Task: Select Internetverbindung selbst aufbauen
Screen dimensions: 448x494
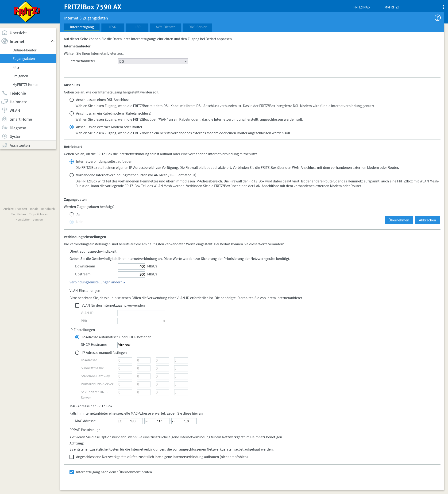Action: (x=72, y=162)
